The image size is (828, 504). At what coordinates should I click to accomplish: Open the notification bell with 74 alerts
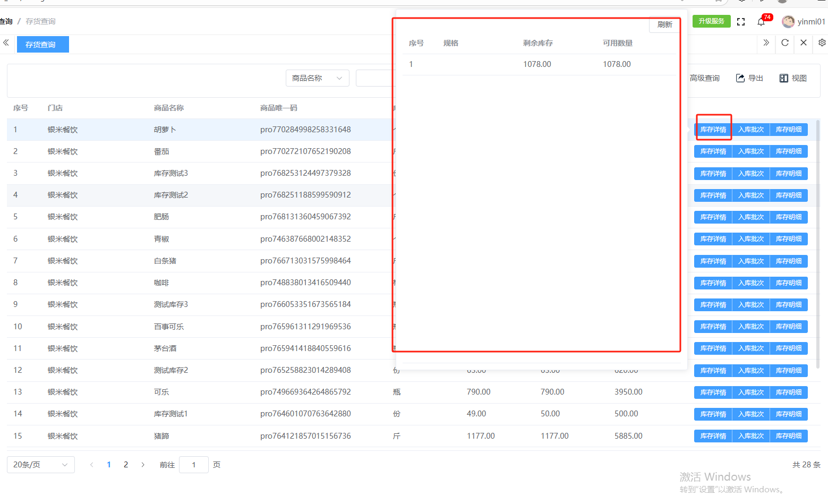pos(761,22)
